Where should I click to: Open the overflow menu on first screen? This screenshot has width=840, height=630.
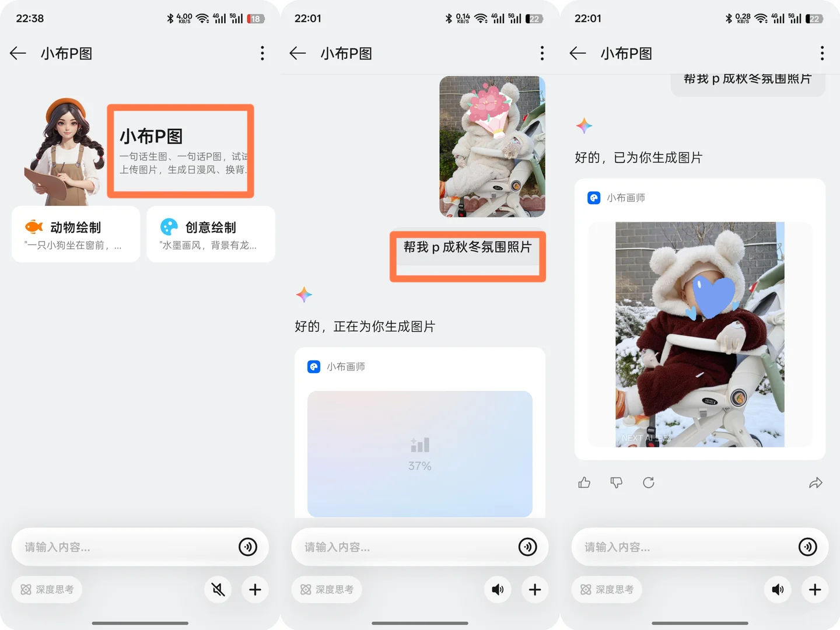[x=262, y=53]
